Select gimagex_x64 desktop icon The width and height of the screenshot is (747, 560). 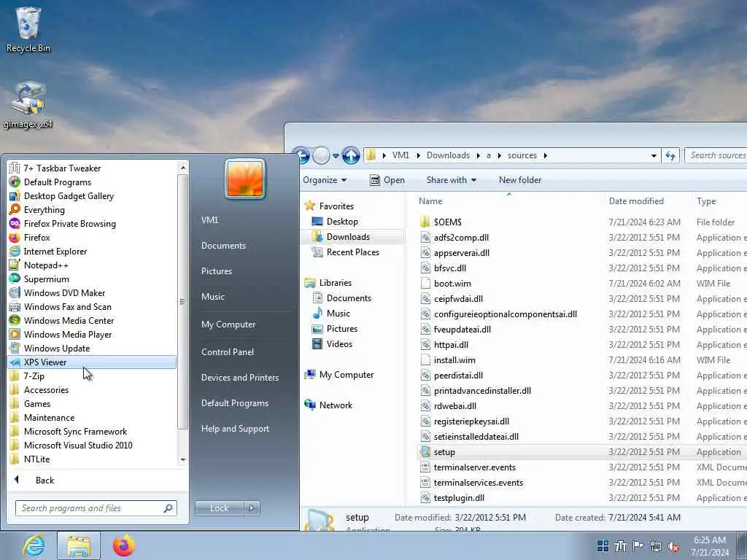(x=28, y=106)
